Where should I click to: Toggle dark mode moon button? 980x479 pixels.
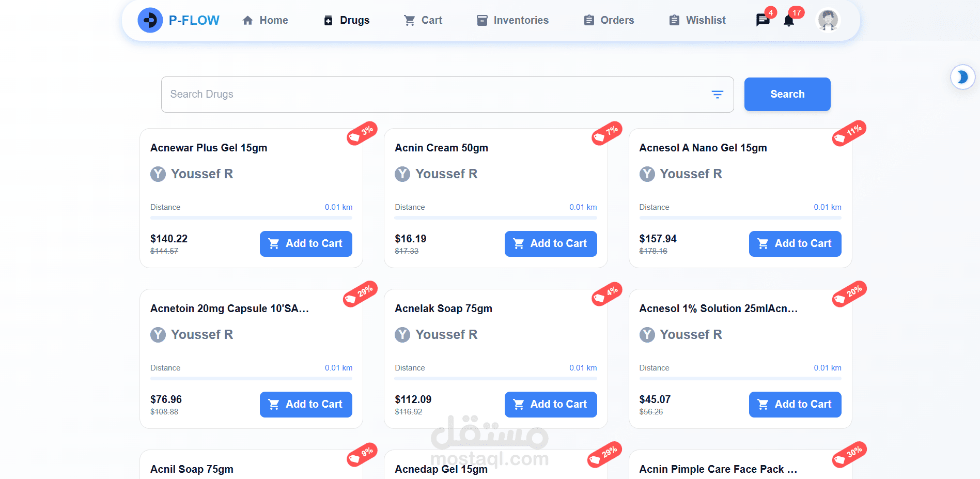(963, 77)
